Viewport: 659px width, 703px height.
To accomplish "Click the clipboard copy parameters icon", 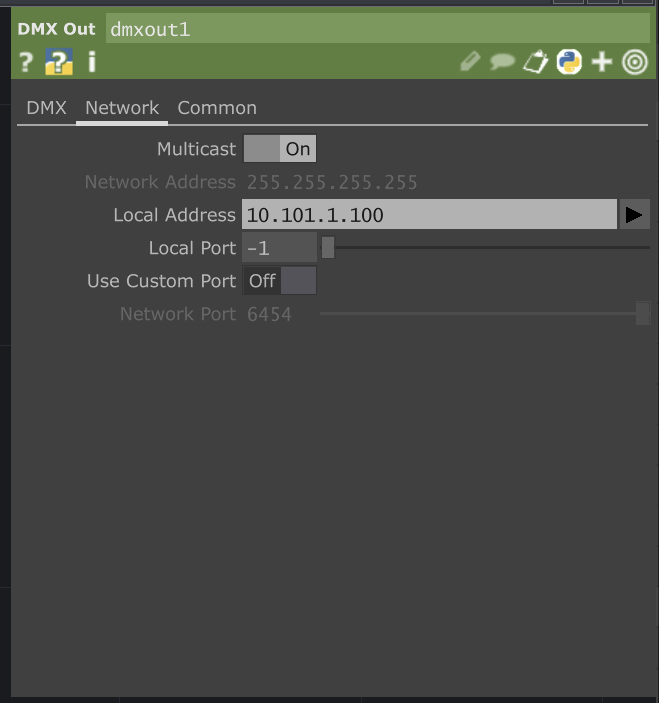I will [x=535, y=62].
